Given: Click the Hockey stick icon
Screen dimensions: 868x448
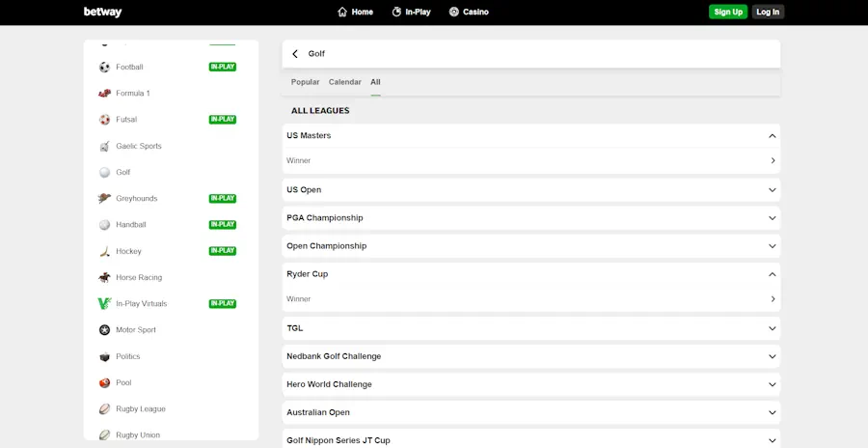Looking at the screenshot, I should [104, 251].
